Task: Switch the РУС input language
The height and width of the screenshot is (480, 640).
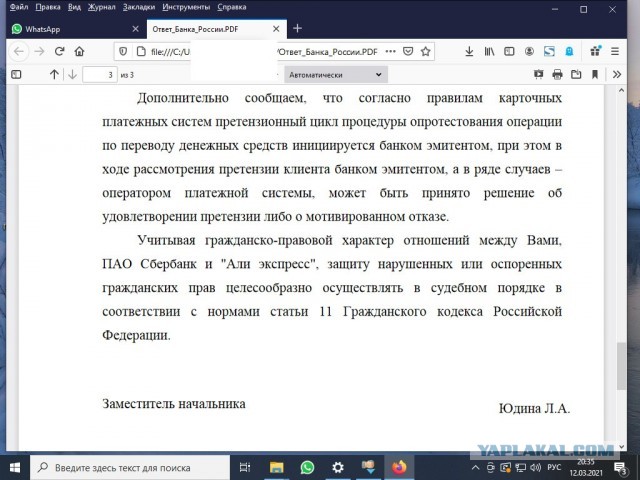Action: click(554, 467)
